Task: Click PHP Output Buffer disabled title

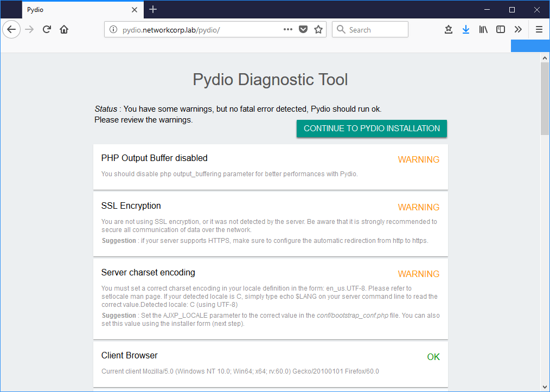Action: point(155,158)
